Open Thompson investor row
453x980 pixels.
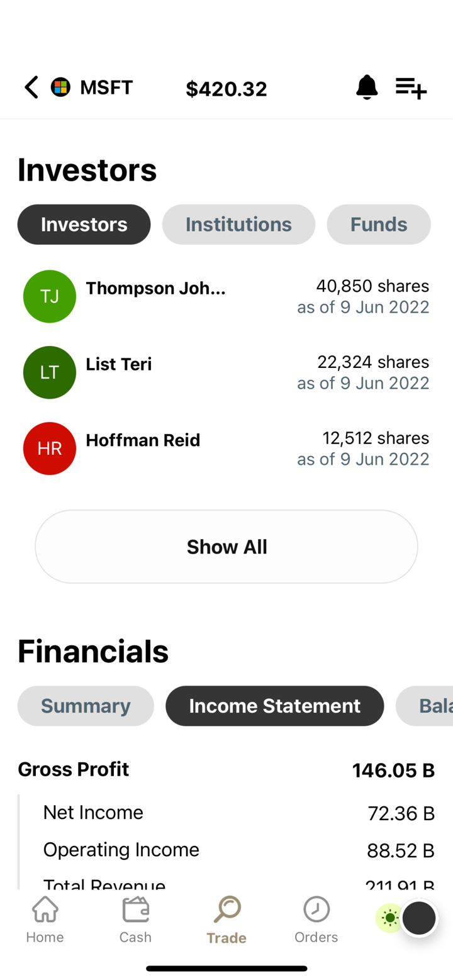[226, 297]
